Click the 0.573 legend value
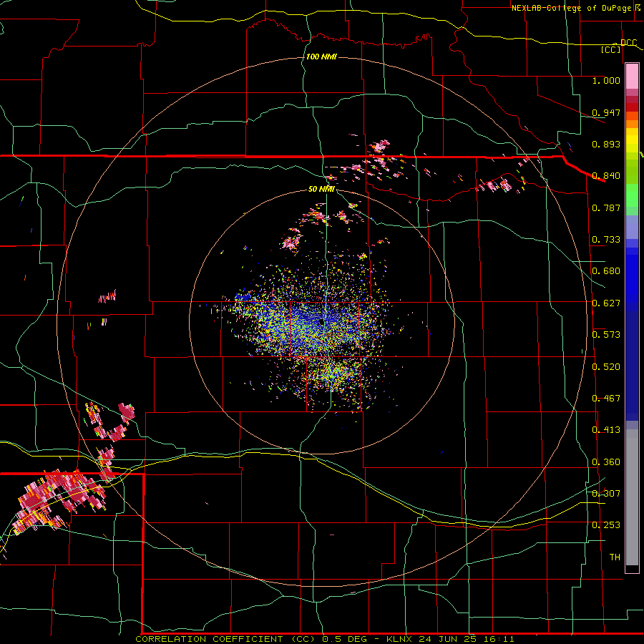Image resolution: width=644 pixels, height=644 pixels. pos(606,335)
